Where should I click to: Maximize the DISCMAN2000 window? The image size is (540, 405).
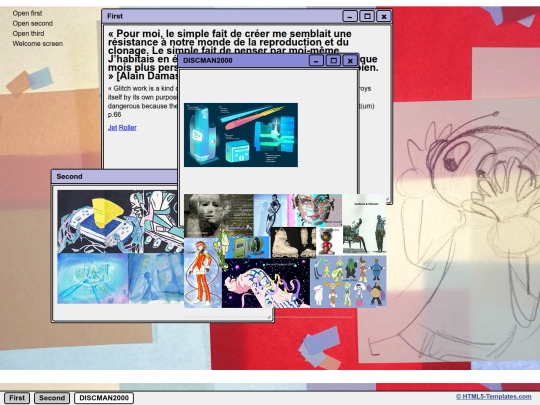pyautogui.click(x=333, y=61)
